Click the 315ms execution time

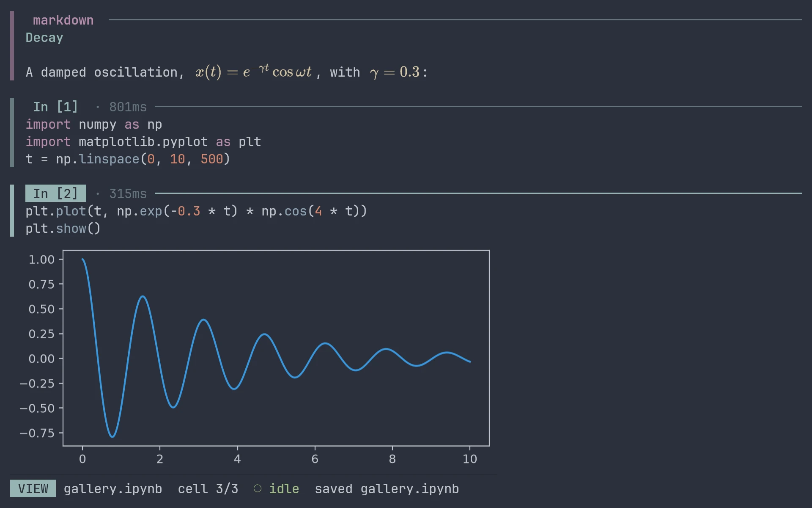128,194
